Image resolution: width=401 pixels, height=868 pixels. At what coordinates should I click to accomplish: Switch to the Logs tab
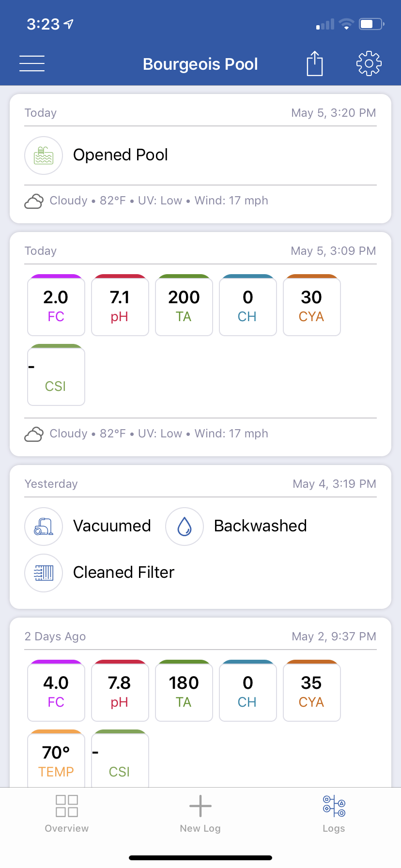coord(334,814)
